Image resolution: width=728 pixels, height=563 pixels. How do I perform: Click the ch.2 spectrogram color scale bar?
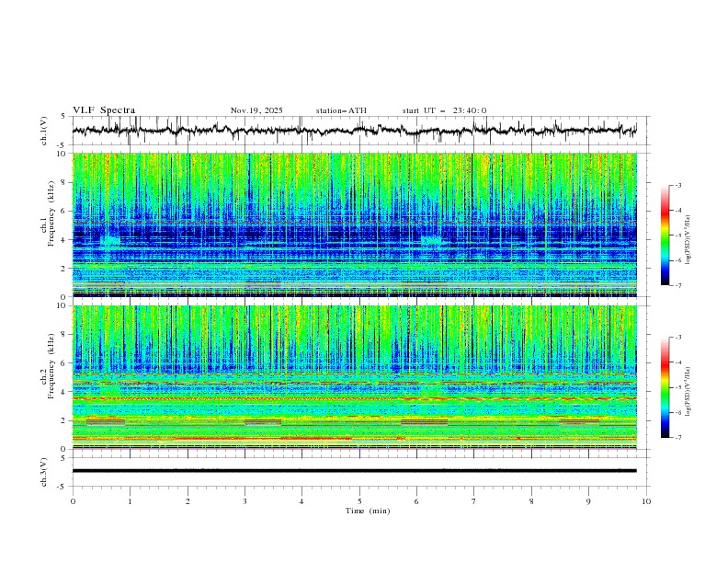click(x=665, y=387)
